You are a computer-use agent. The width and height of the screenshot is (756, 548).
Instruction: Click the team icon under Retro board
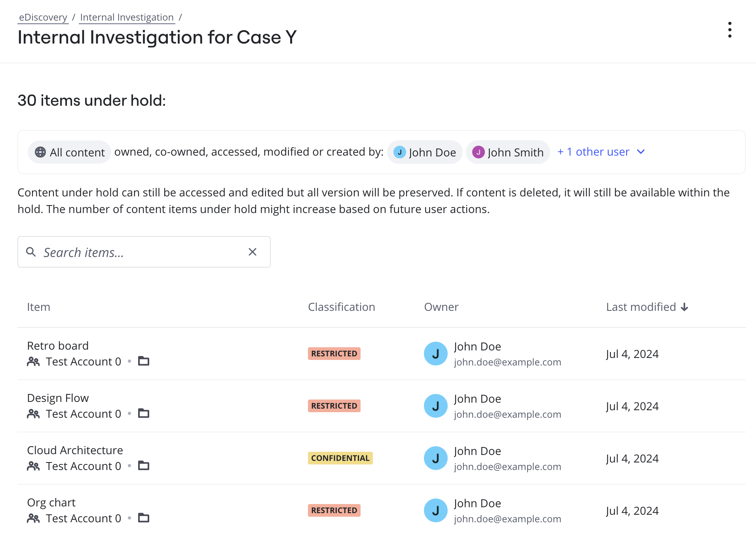(33, 362)
